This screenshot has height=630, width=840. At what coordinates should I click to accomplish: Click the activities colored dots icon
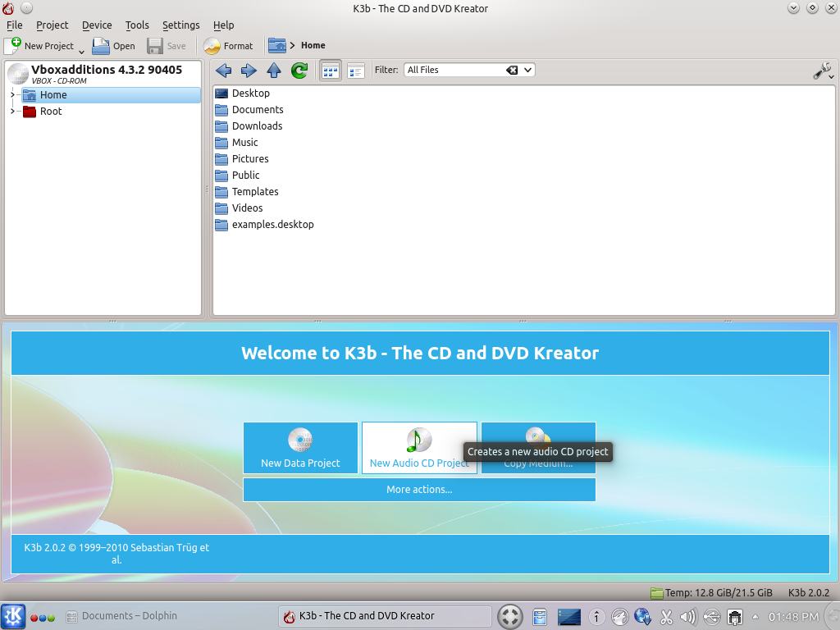pyautogui.click(x=43, y=618)
